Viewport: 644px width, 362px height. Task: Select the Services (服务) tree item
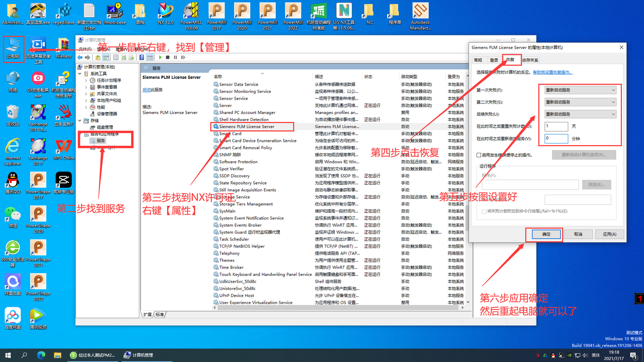click(x=101, y=141)
